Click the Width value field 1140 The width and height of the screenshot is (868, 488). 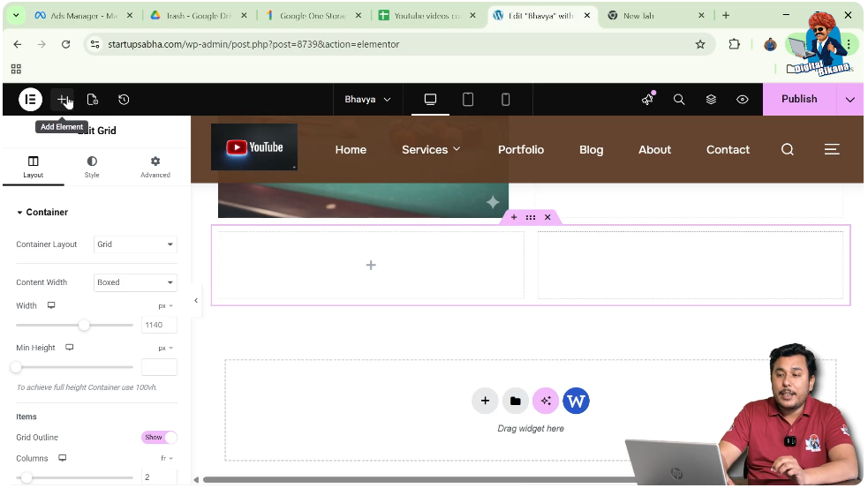point(160,326)
